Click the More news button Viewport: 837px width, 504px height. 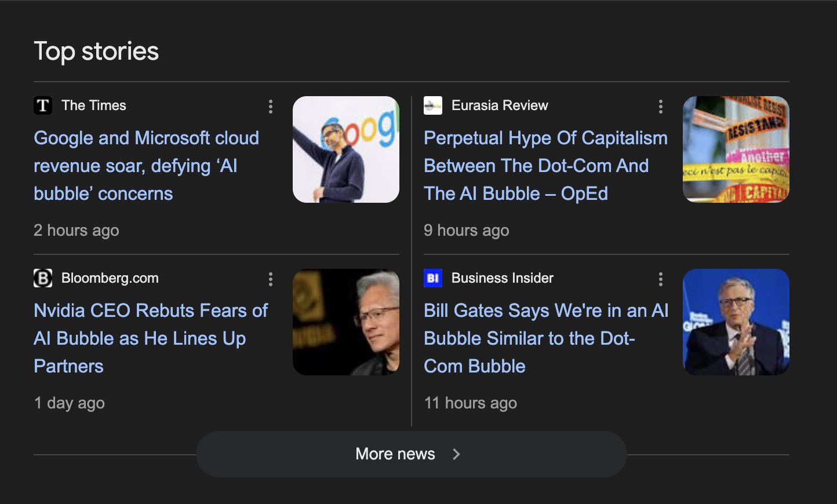412,454
